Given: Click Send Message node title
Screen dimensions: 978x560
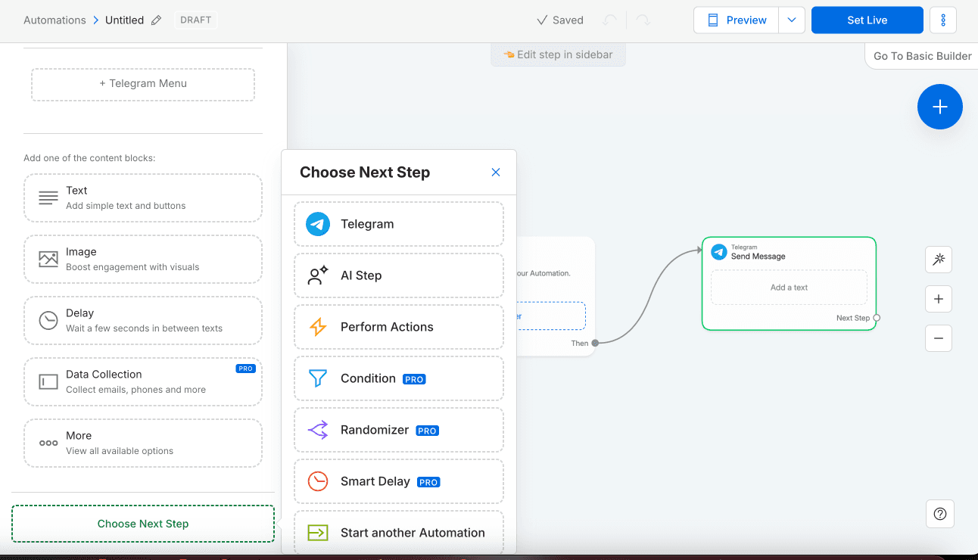Looking at the screenshot, I should [x=758, y=257].
